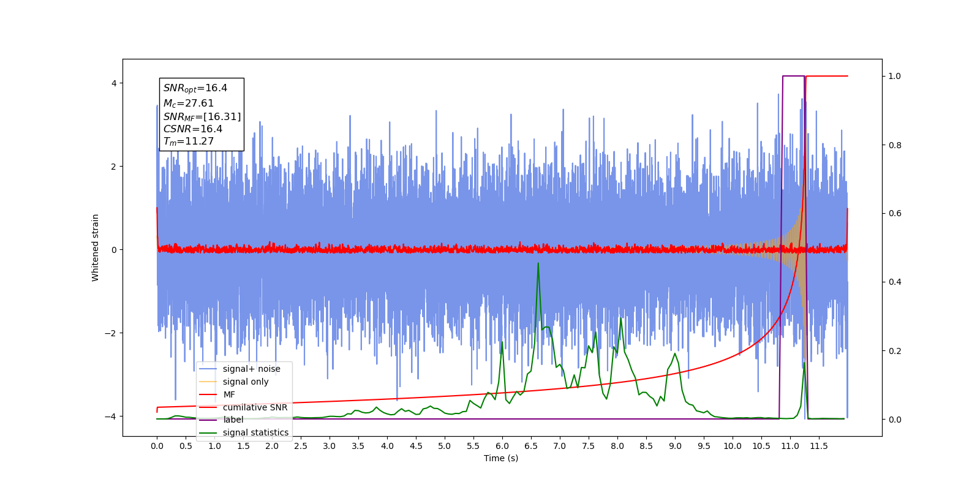Click the 5.0 tick on time axis
The image size is (980, 490).
point(445,446)
